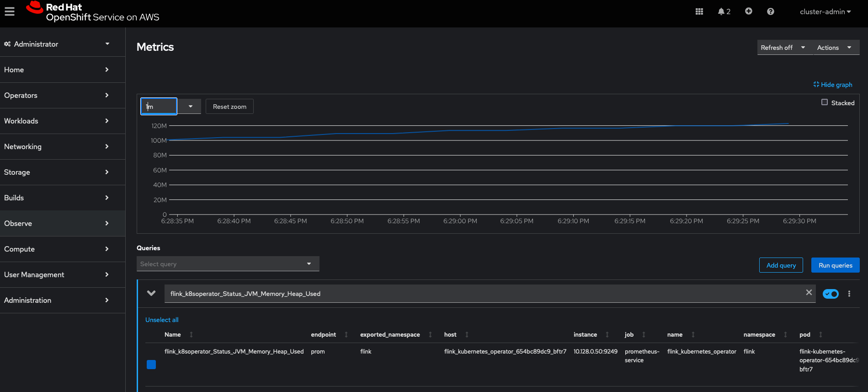Open the help question mark menu
Viewport: 868px width, 392px height.
[770, 11]
